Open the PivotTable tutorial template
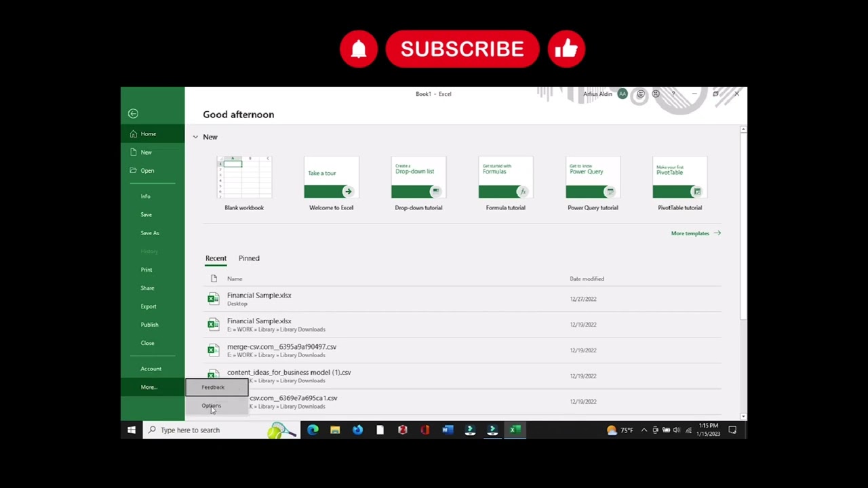Image resolution: width=868 pixels, height=488 pixels. pos(679,184)
